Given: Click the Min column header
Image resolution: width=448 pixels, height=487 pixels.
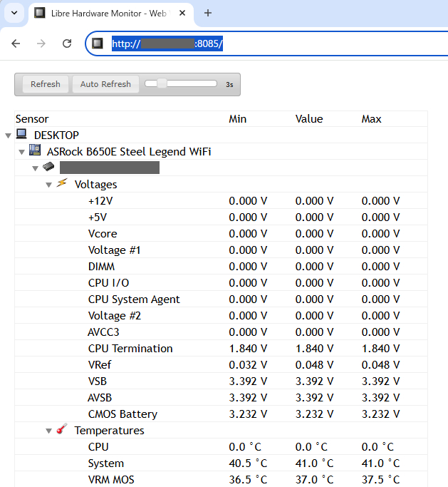Looking at the screenshot, I should 238,119.
